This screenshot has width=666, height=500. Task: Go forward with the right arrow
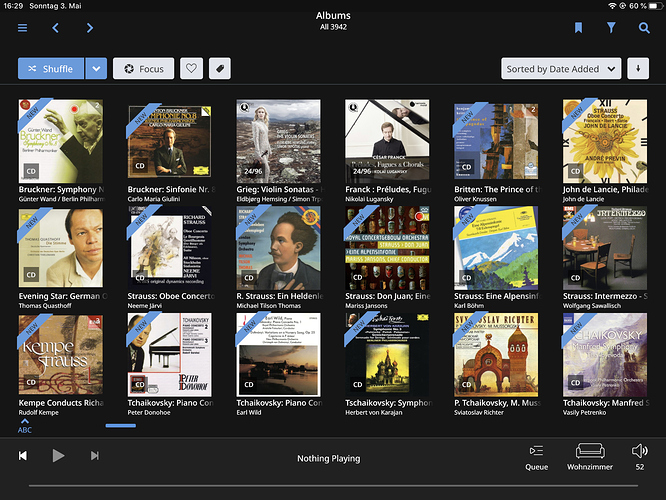tap(90, 28)
